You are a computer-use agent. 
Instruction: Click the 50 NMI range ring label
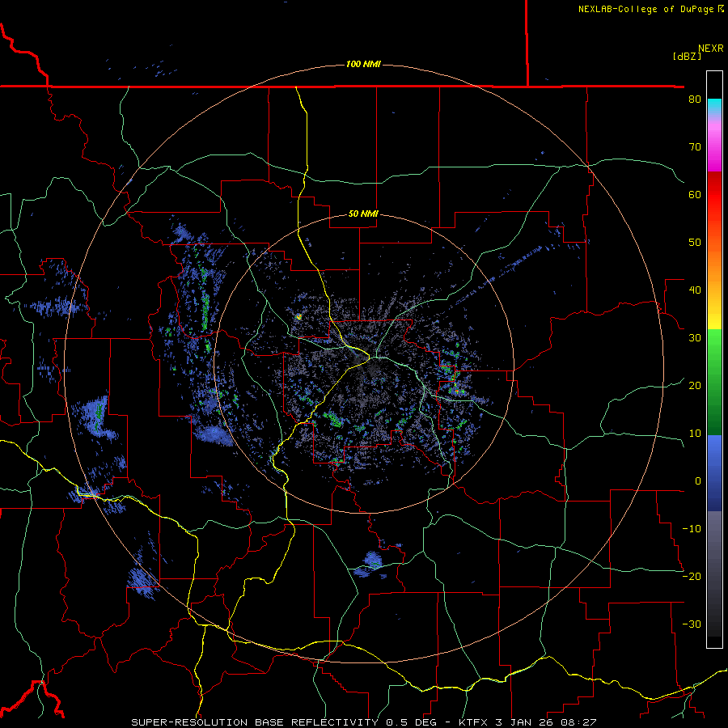click(x=363, y=214)
